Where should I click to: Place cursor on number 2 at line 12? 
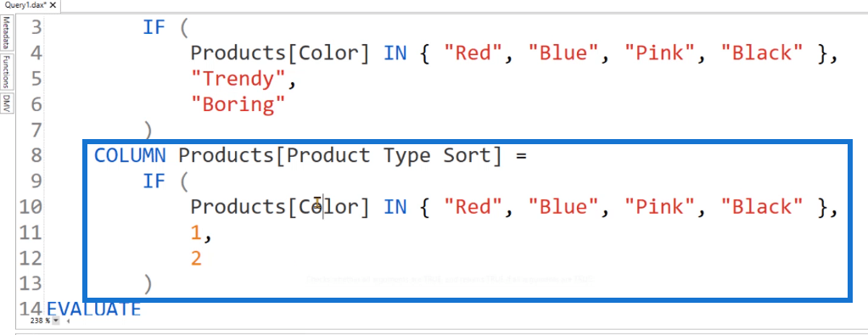[196, 259]
